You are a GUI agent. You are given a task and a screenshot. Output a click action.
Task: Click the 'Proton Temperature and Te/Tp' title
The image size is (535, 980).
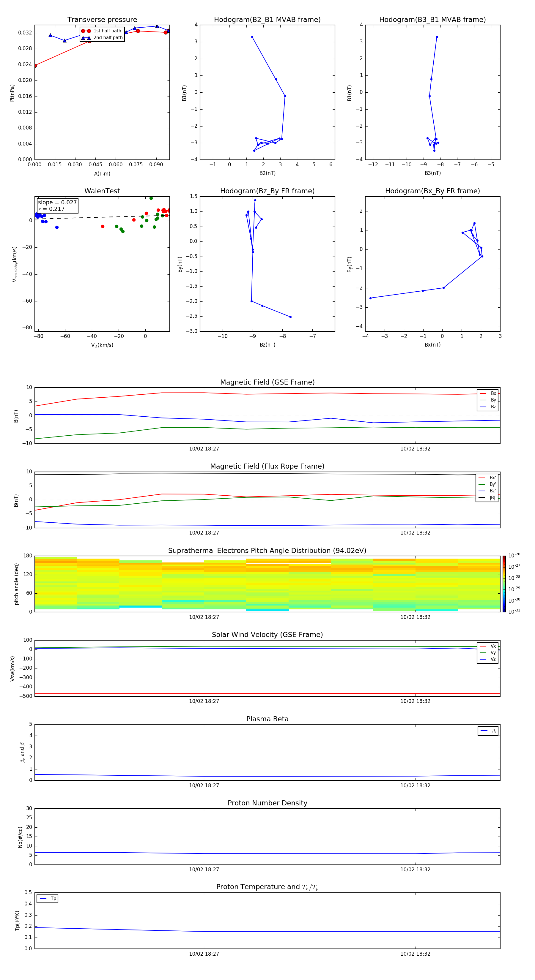tap(267, 887)
